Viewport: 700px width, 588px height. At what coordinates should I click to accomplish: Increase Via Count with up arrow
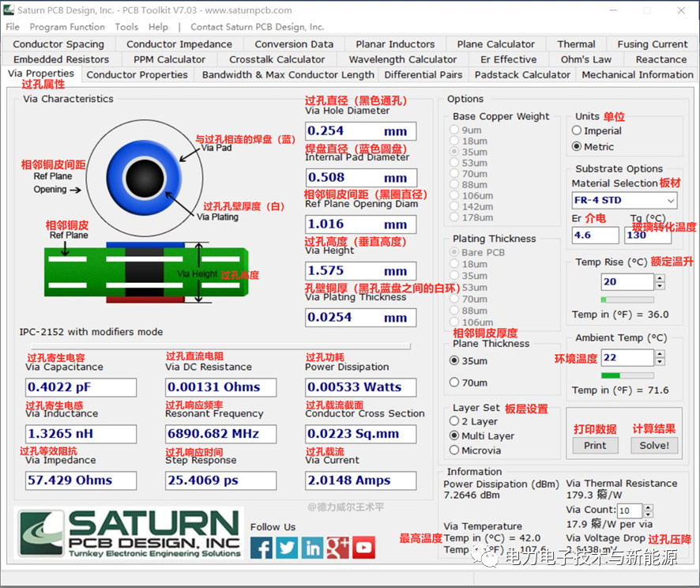coord(649,507)
